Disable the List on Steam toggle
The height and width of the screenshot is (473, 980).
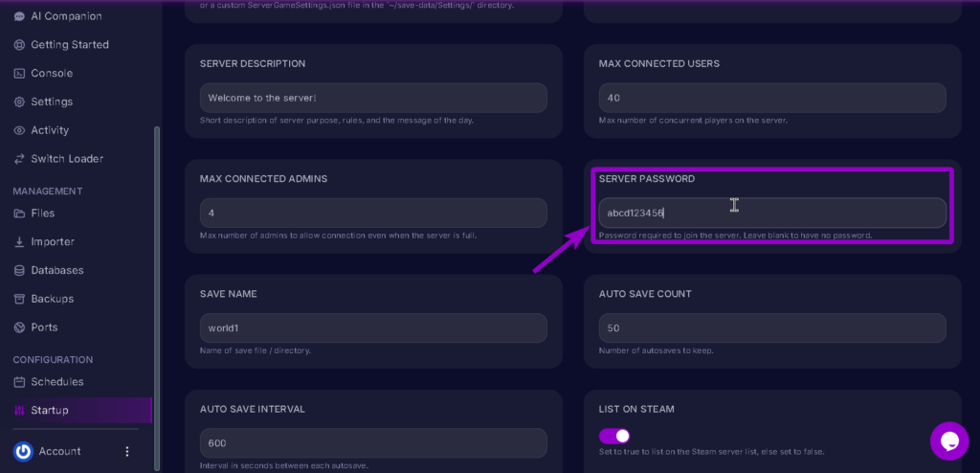pos(614,436)
